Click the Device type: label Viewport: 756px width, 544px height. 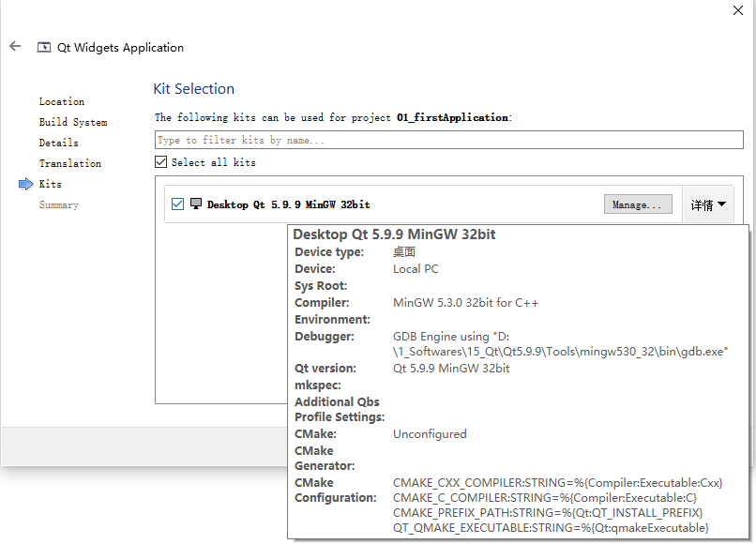click(329, 252)
